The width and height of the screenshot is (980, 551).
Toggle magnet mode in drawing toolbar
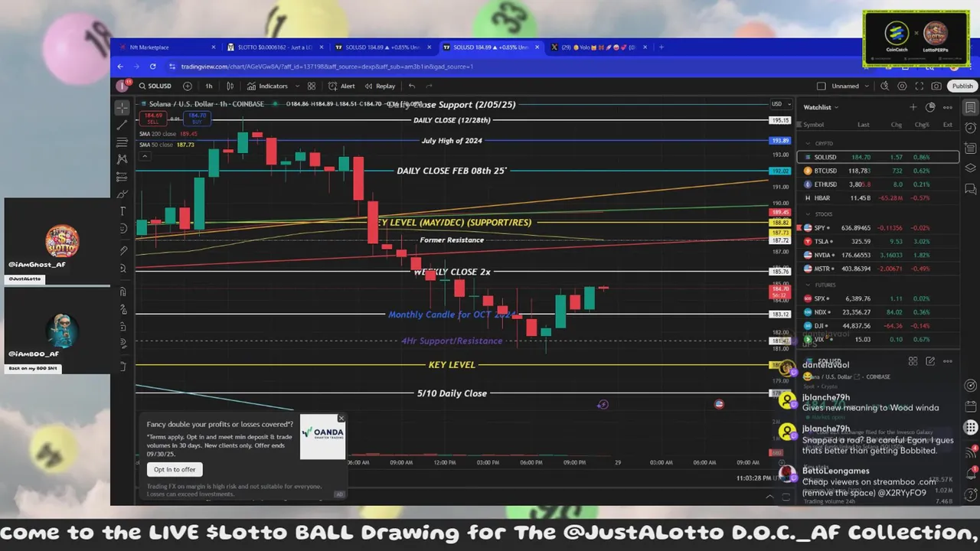[x=122, y=292]
